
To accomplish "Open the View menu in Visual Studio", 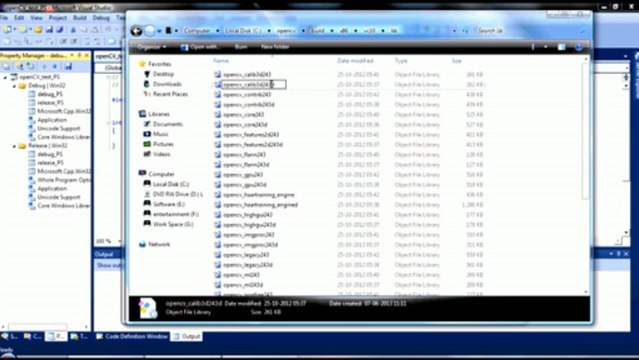I will [x=36, y=18].
